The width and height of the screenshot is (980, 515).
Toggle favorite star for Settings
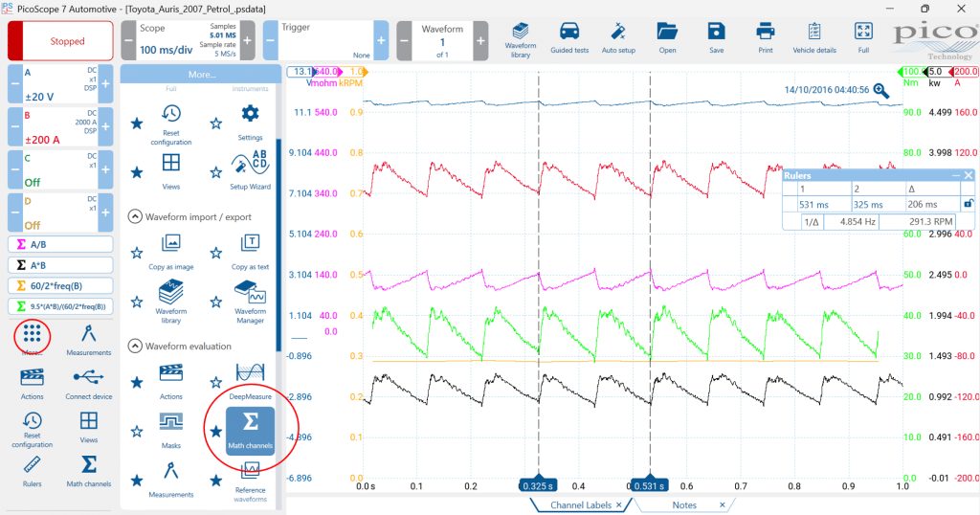click(215, 123)
